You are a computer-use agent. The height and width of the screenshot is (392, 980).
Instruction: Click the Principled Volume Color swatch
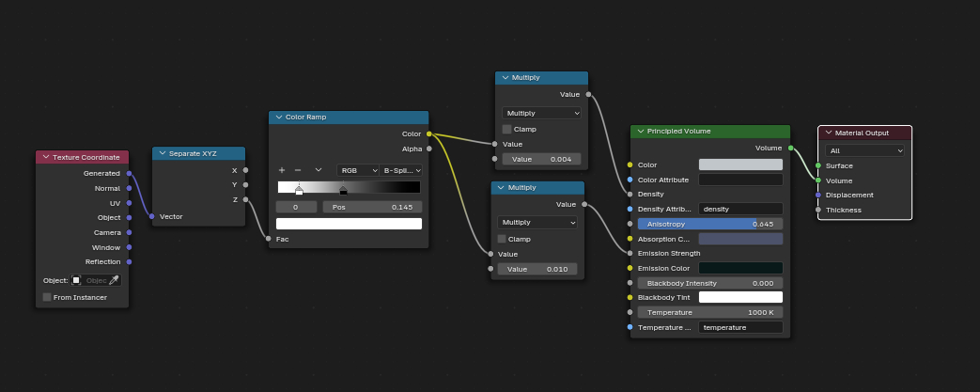coord(740,165)
